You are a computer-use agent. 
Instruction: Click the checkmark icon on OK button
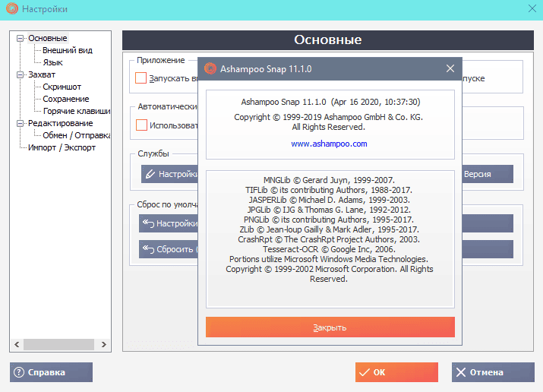[x=365, y=372]
